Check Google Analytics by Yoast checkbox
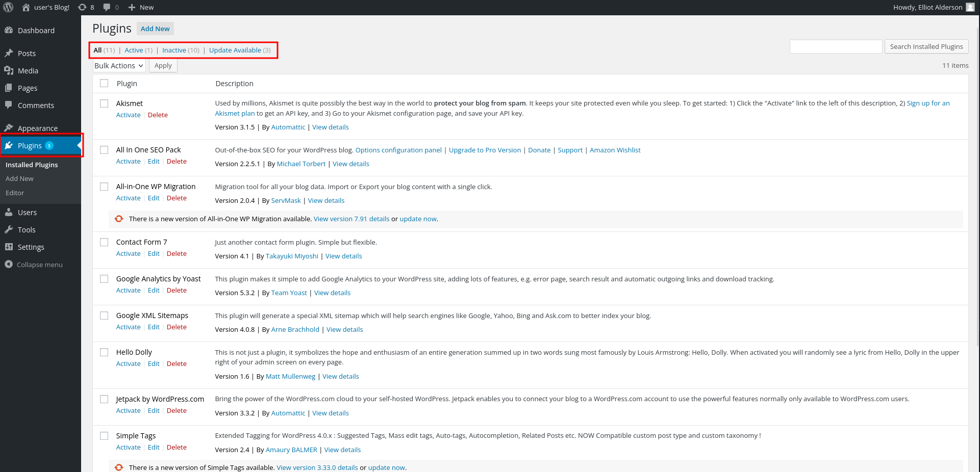The height and width of the screenshot is (472, 980). point(104,279)
